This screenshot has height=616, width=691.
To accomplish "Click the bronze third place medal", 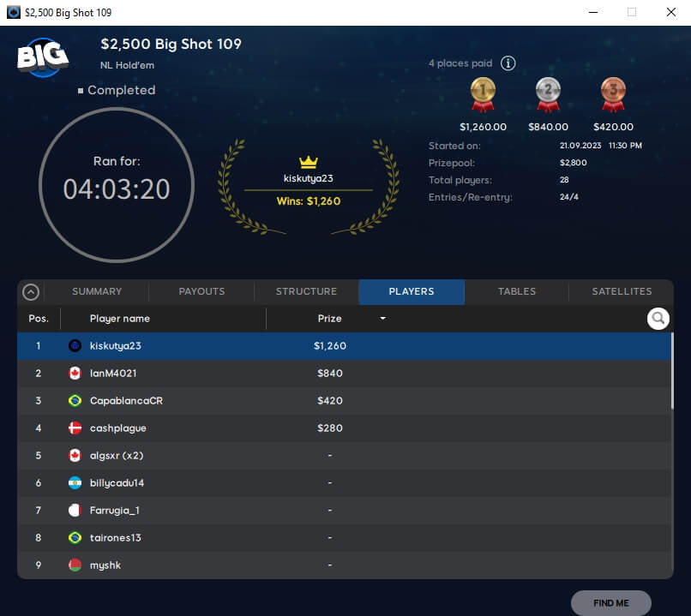I will pos(613,94).
